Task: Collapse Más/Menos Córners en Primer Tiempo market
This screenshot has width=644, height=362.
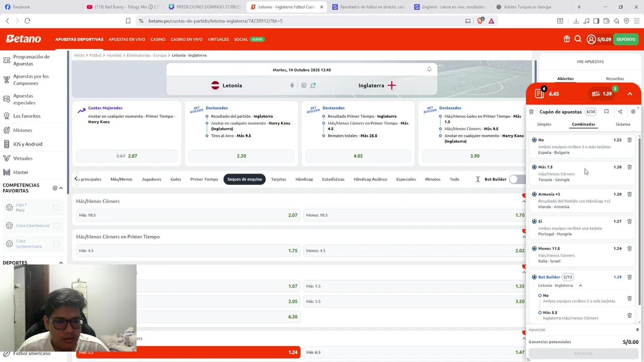Action: 524,237
